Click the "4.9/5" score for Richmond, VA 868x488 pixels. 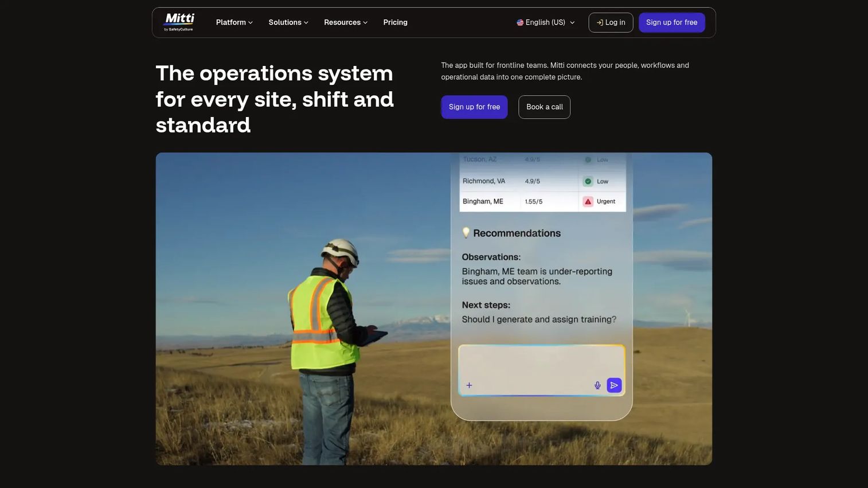(533, 181)
